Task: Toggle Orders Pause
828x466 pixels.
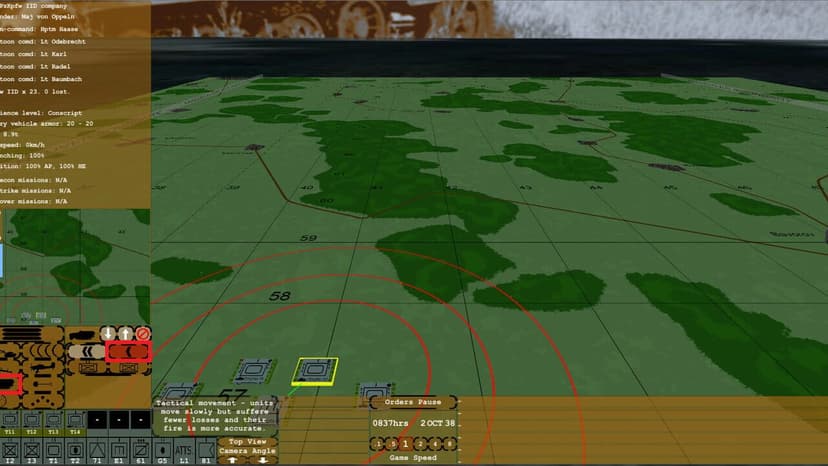Action: click(x=413, y=402)
